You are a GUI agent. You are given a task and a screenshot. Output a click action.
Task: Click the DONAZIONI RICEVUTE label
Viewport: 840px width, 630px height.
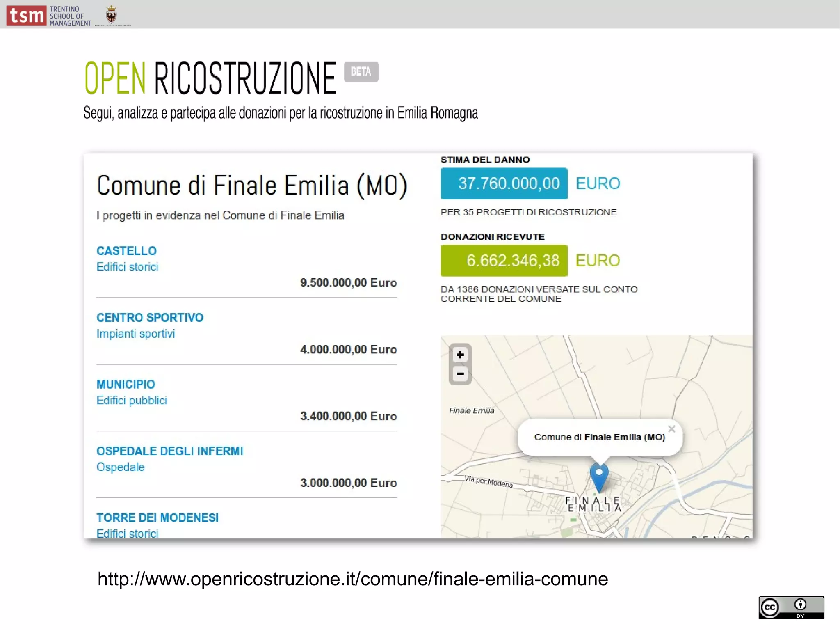pyautogui.click(x=493, y=237)
